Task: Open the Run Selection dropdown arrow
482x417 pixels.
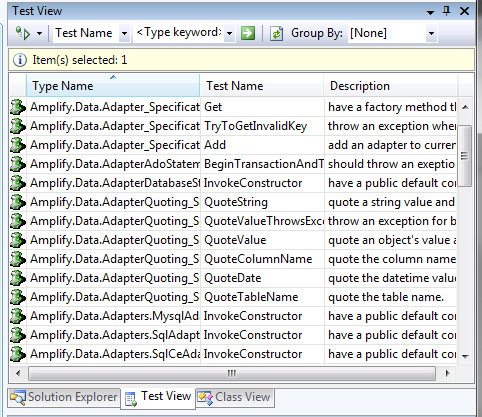Action: pyautogui.click(x=40, y=33)
